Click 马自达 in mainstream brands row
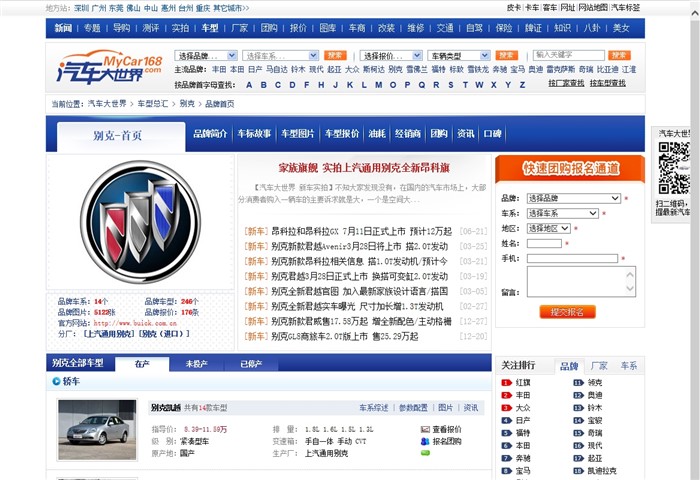The width and height of the screenshot is (700, 480). coord(277,69)
